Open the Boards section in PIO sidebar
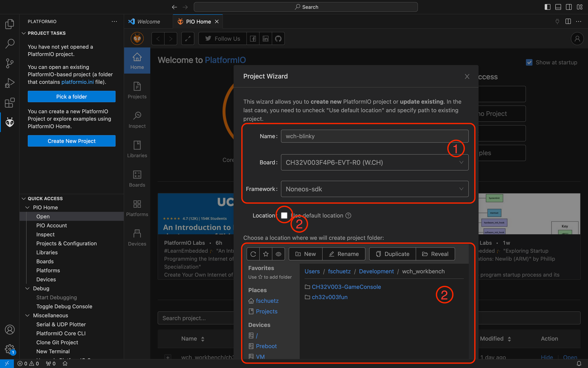588x368 pixels. tap(137, 179)
